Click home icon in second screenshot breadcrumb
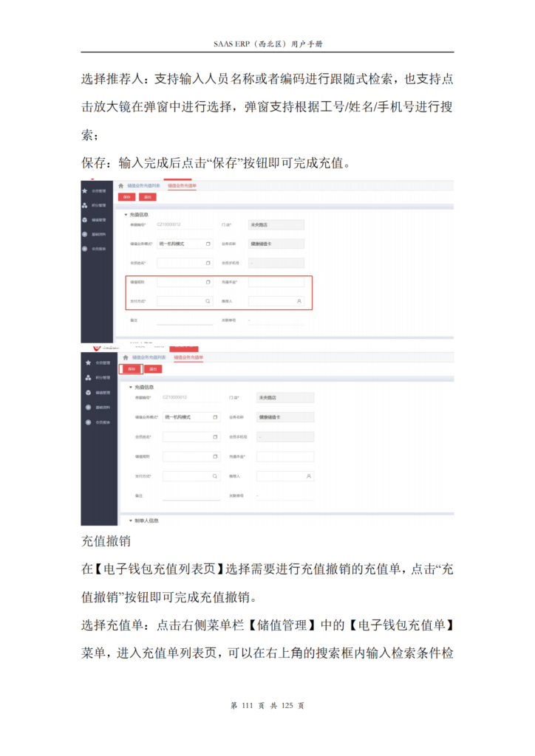 pos(126,357)
